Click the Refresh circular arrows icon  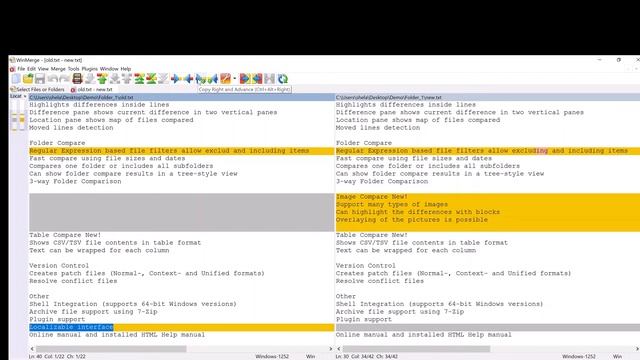click(282, 79)
